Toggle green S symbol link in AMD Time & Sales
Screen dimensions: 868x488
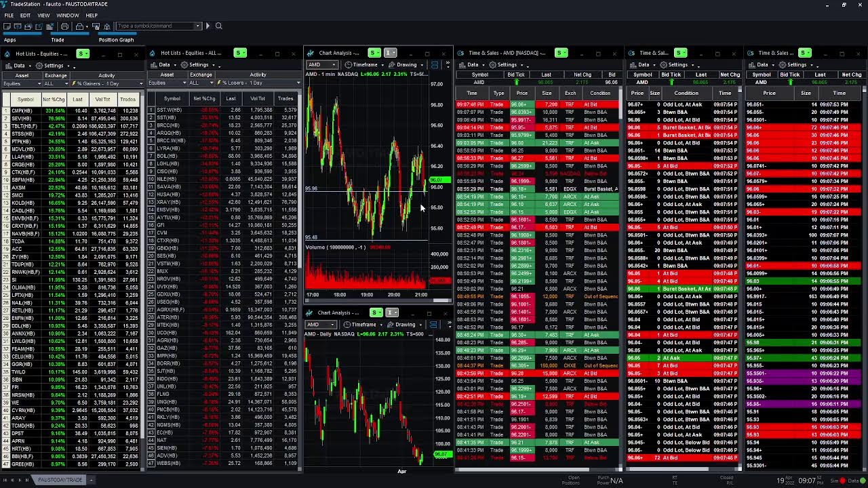click(561, 53)
